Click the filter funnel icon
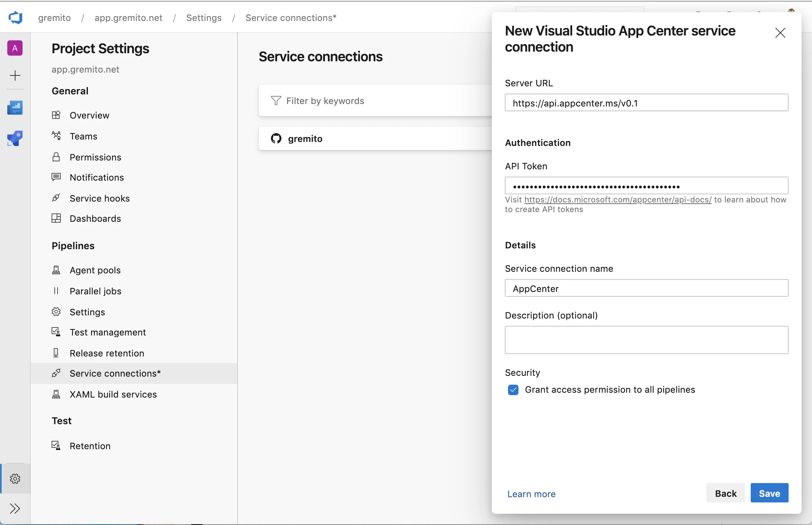 pos(276,100)
